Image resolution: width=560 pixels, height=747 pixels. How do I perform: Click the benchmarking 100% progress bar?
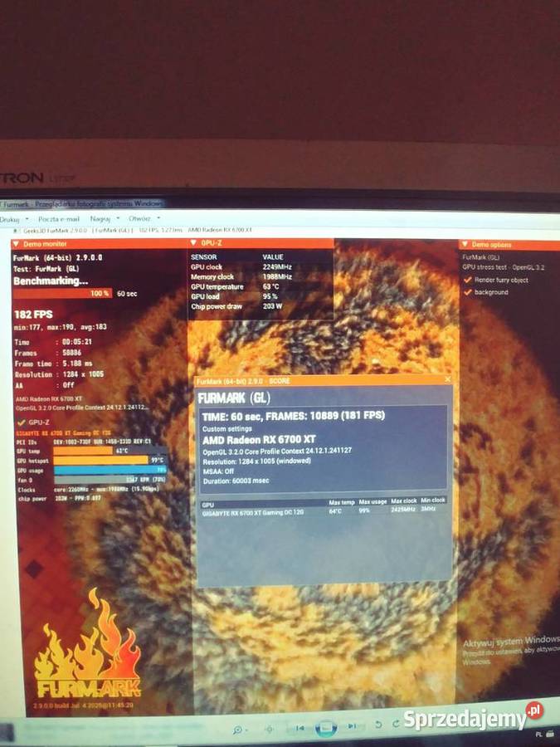[x=62, y=293]
